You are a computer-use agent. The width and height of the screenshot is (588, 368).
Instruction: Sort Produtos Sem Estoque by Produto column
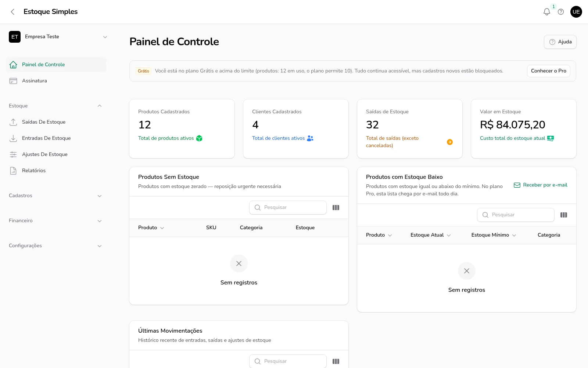tap(151, 228)
